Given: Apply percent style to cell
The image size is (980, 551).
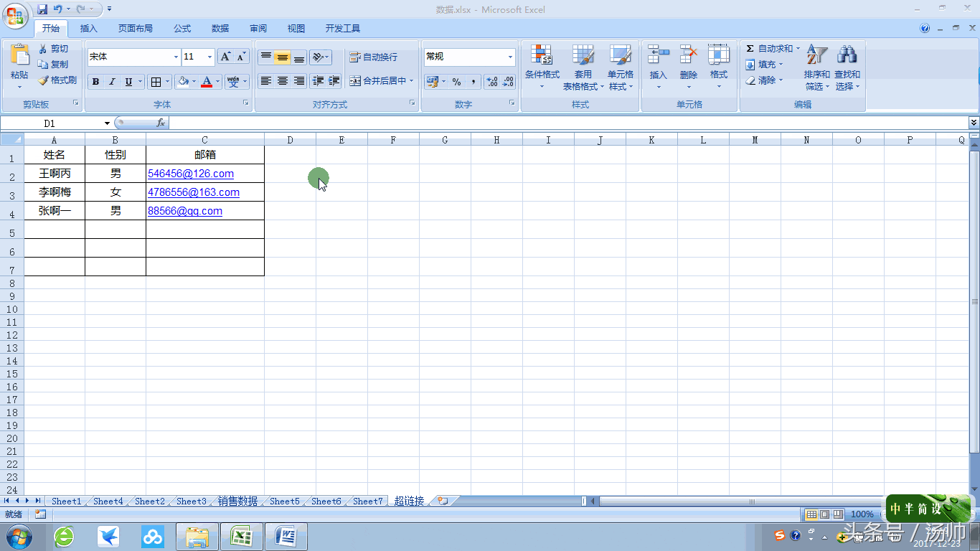Looking at the screenshot, I should pos(457,82).
